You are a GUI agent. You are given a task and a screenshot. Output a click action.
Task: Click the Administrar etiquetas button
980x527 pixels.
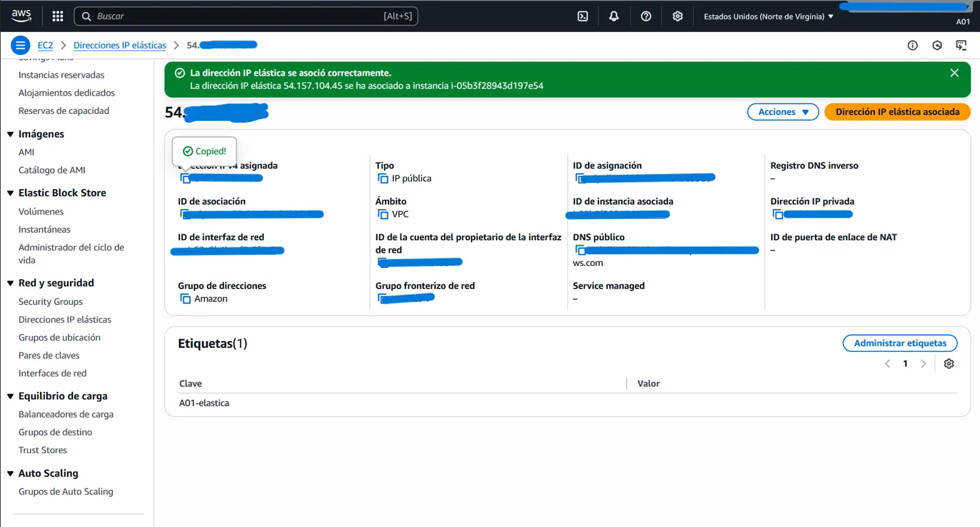click(899, 343)
